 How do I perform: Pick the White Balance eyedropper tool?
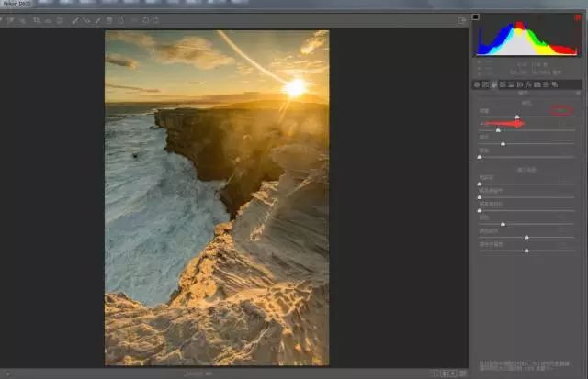click(25, 19)
